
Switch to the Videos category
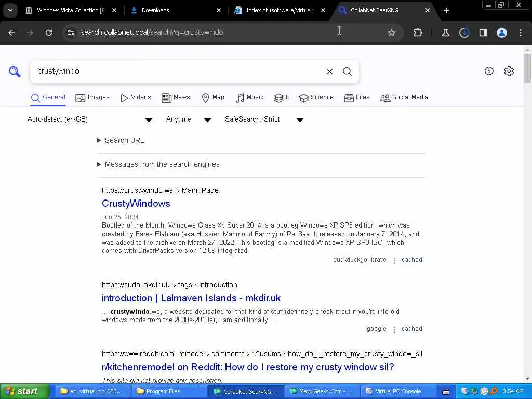tap(136, 97)
